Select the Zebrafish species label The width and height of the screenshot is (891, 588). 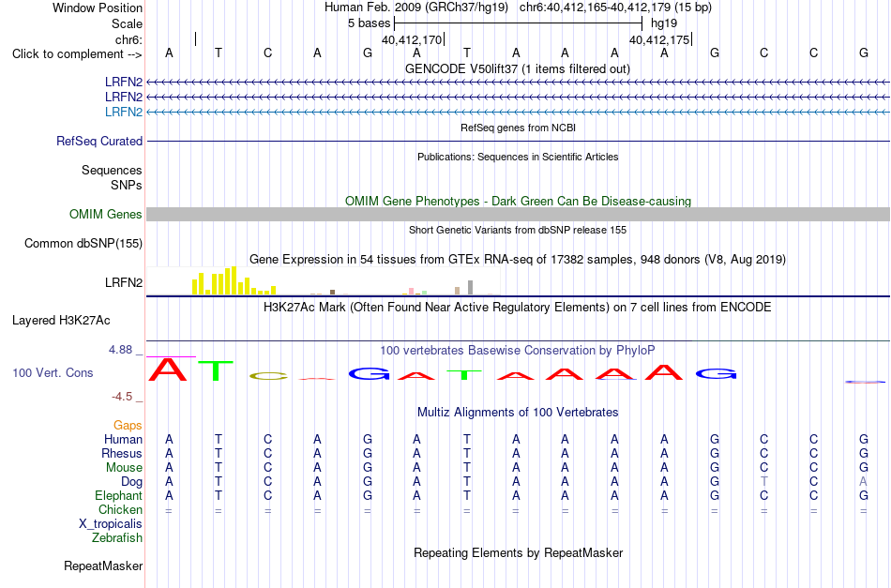click(117, 537)
